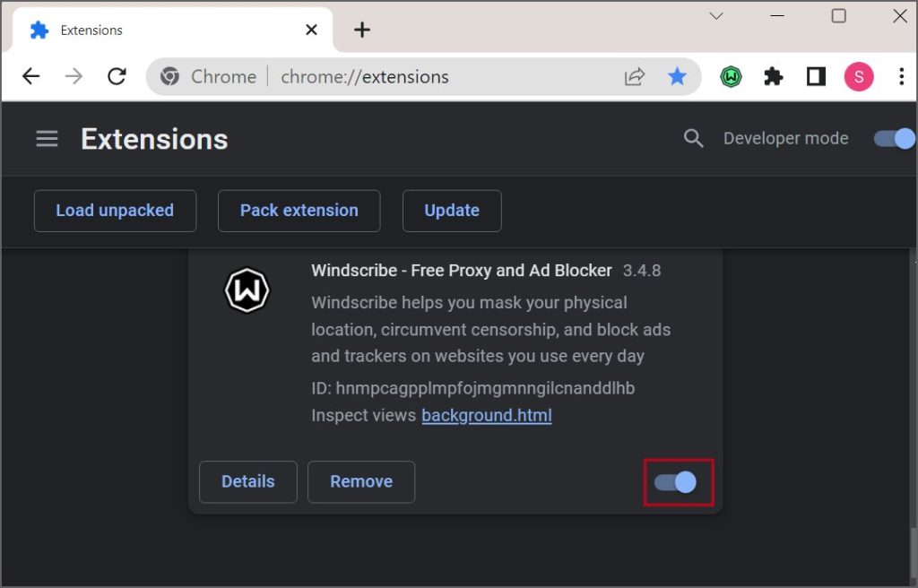Disable the Windscribe extension toggle
This screenshot has height=588, width=918.
(676, 482)
